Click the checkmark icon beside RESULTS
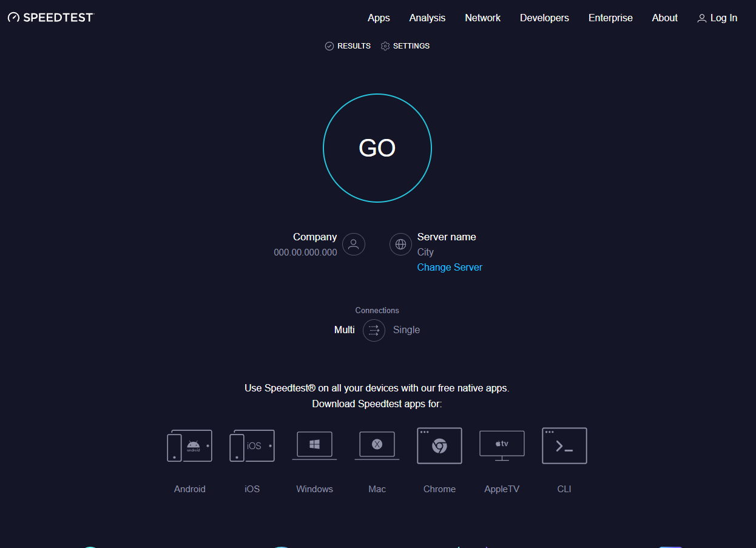Screen dimensions: 756x548 [329, 46]
